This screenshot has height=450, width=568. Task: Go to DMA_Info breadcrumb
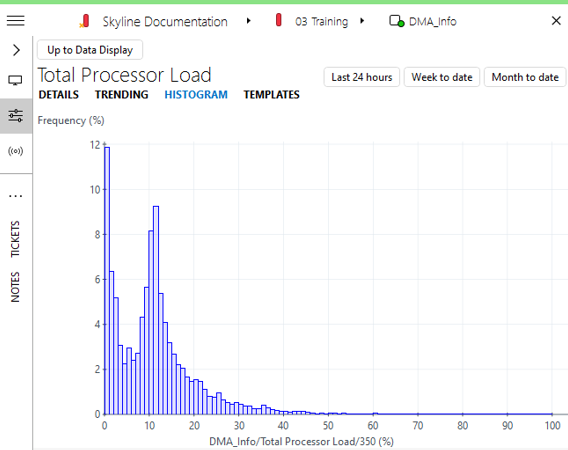click(x=433, y=22)
